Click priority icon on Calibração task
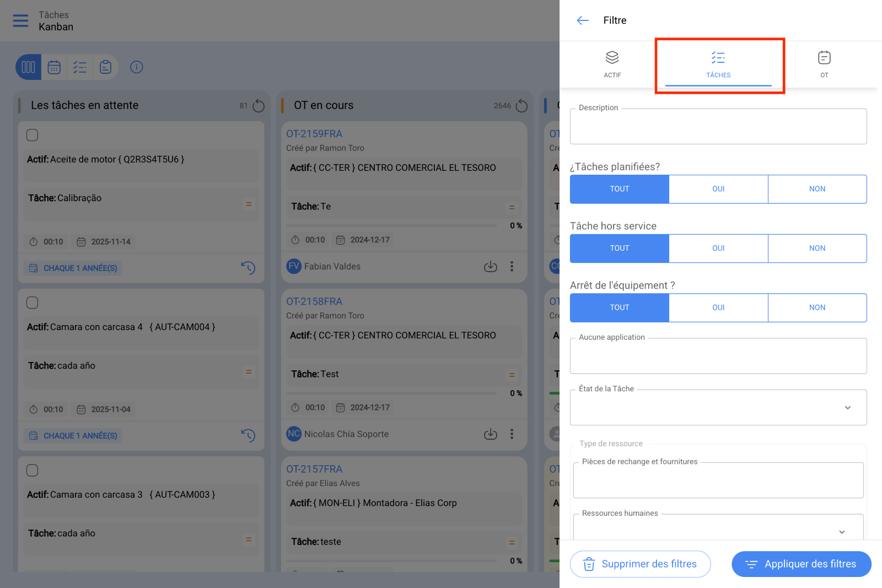 [249, 204]
